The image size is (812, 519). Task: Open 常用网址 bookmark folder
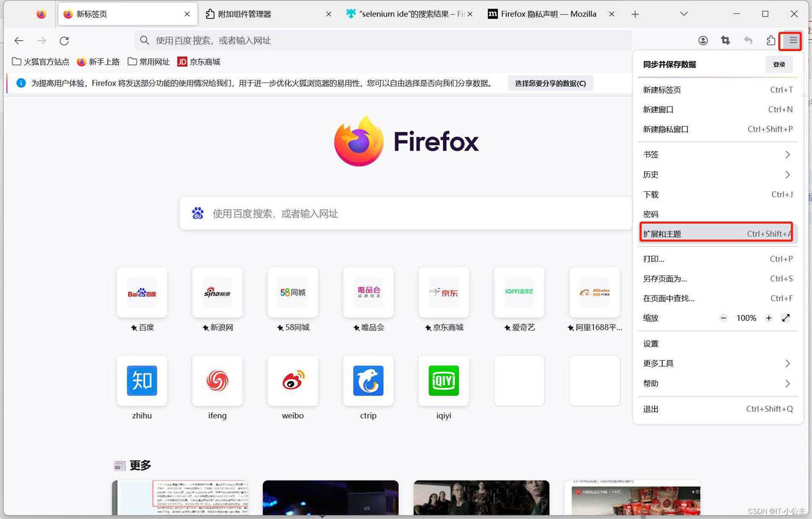(149, 62)
